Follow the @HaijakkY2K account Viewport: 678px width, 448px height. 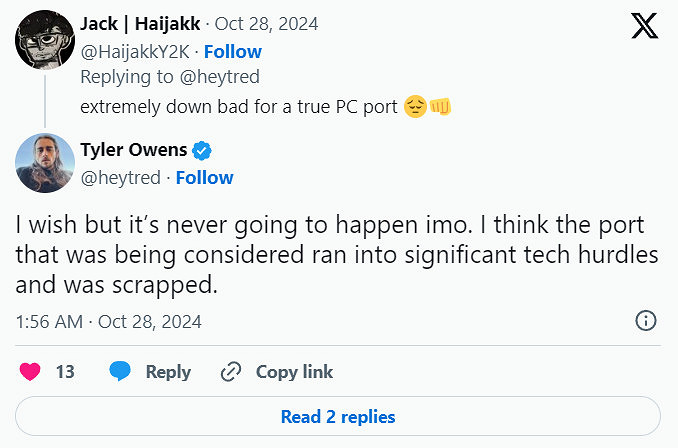[x=233, y=51]
